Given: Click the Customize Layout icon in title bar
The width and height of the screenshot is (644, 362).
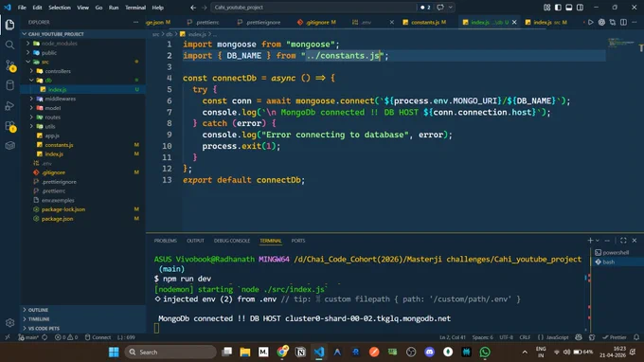Looking at the screenshot, I should pyautogui.click(x=547, y=8).
